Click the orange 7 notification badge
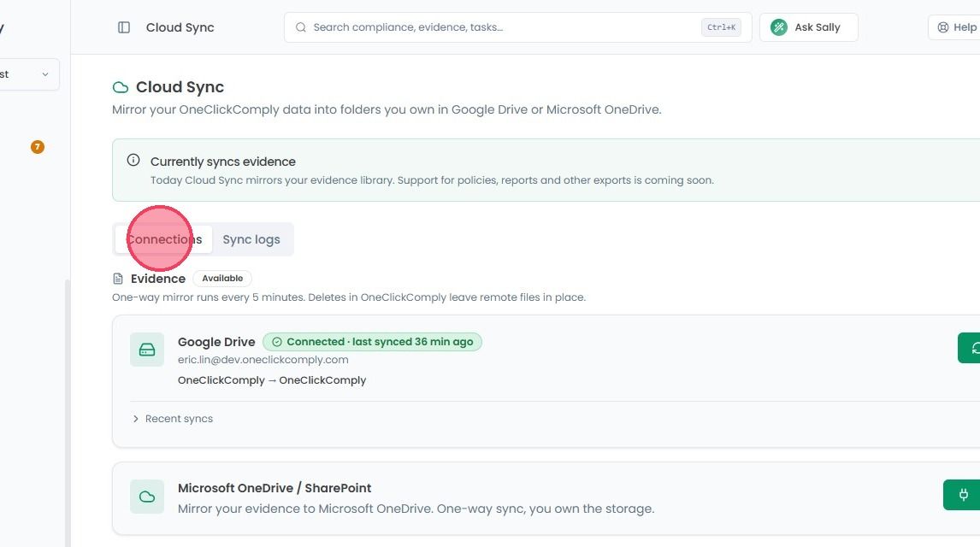Screen dimensions: 980x547 pos(38,147)
